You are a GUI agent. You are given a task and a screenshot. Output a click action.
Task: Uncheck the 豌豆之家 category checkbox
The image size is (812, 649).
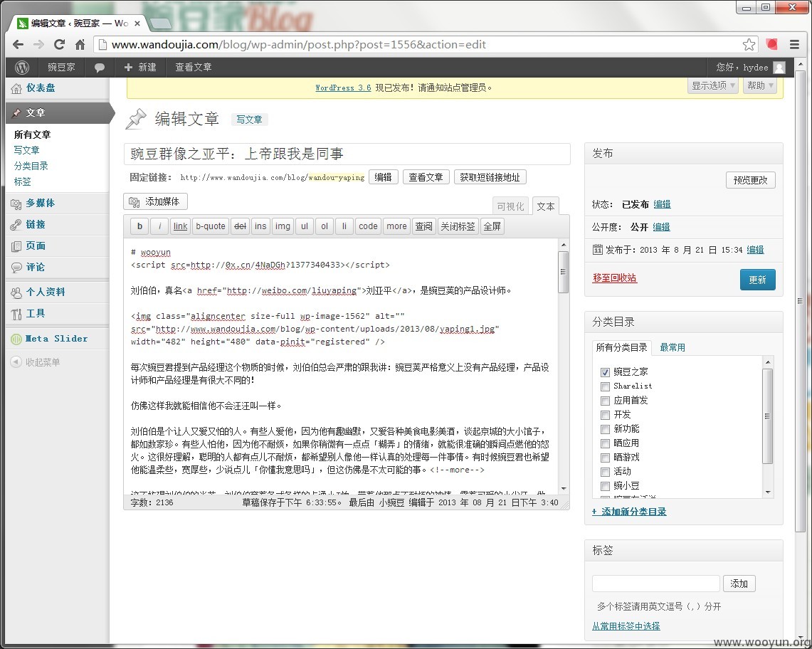click(x=605, y=372)
